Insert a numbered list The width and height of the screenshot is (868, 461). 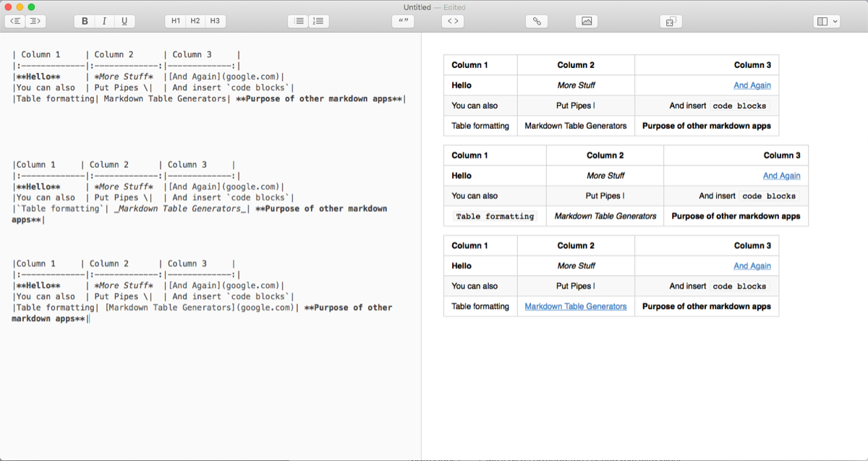[x=318, y=21]
